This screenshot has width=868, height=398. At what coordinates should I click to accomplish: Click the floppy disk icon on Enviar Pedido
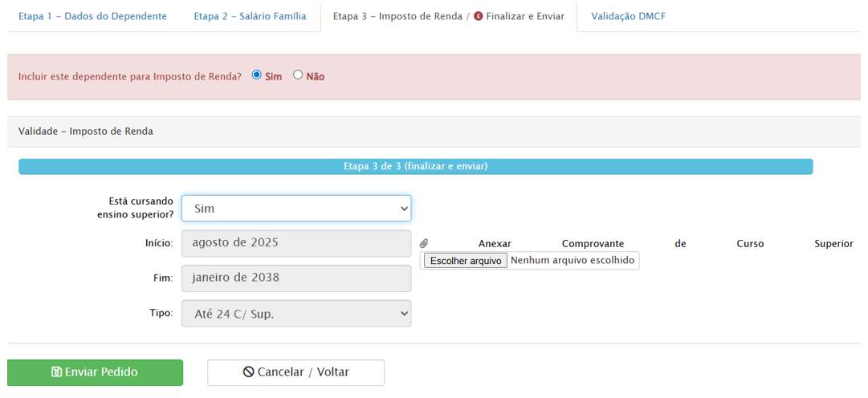pos(56,372)
